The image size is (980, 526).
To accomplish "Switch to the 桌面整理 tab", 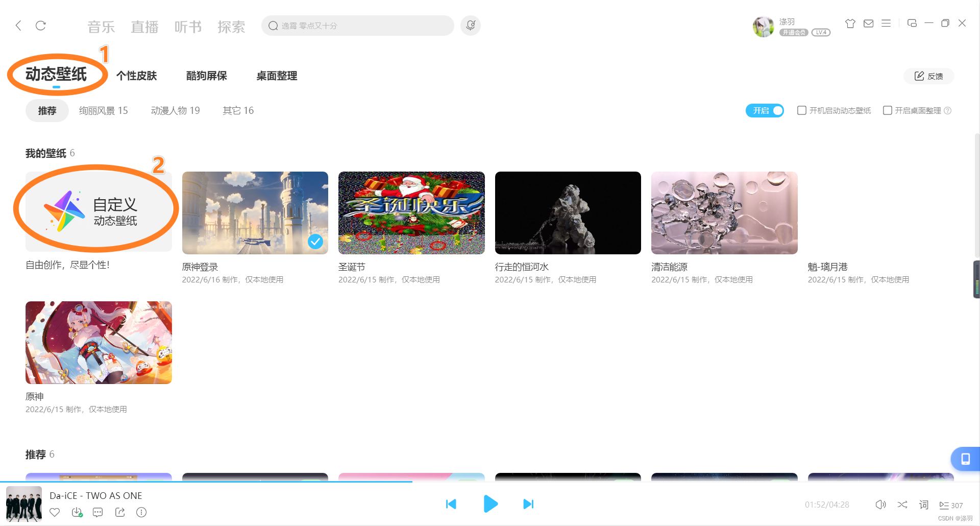I will tap(277, 76).
